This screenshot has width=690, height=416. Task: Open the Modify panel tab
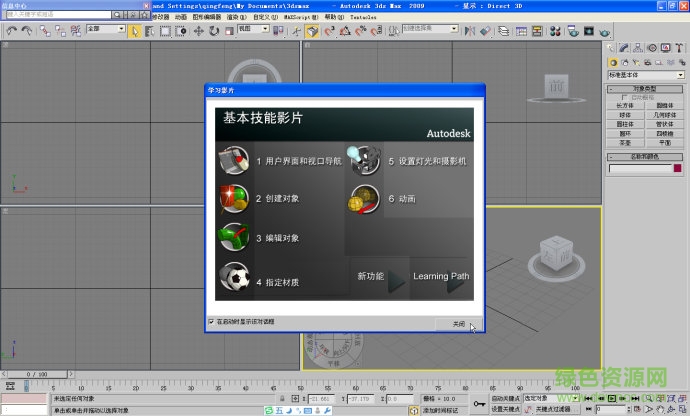click(625, 47)
